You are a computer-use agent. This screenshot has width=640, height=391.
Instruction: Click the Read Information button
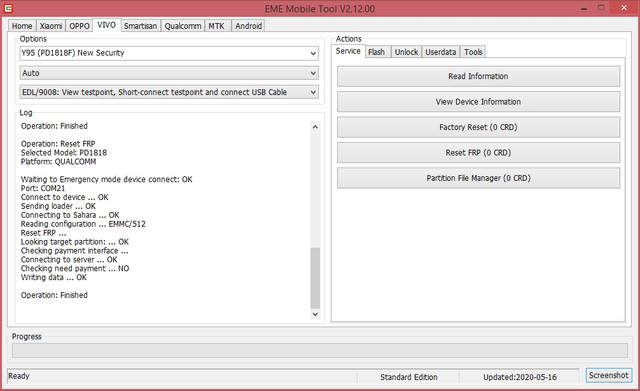tap(478, 76)
